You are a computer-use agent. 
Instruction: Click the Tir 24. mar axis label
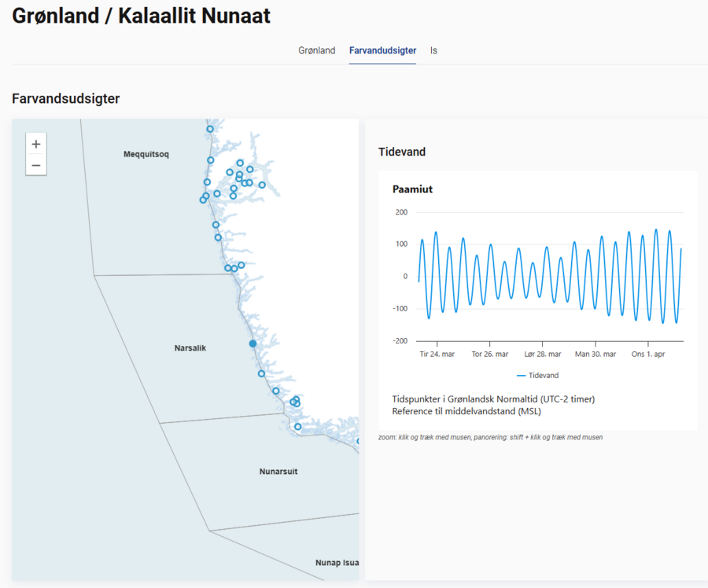(437, 354)
